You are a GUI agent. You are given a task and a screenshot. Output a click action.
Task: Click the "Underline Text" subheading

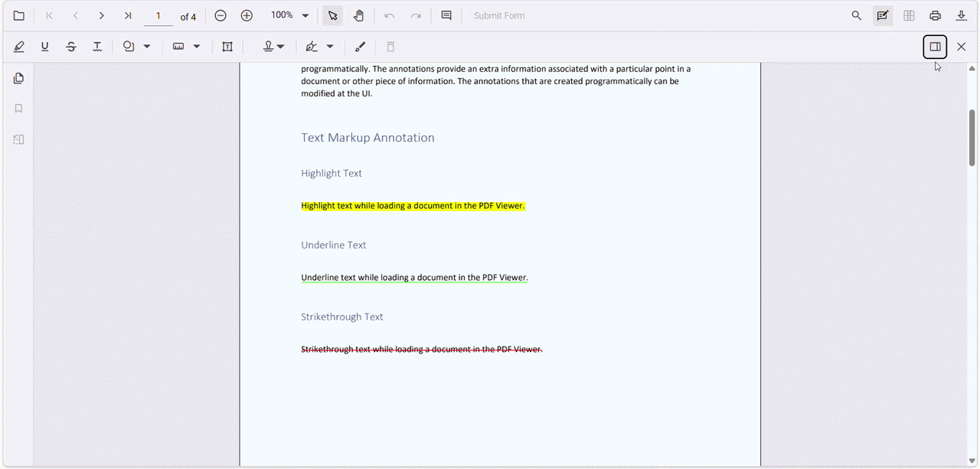tap(334, 245)
